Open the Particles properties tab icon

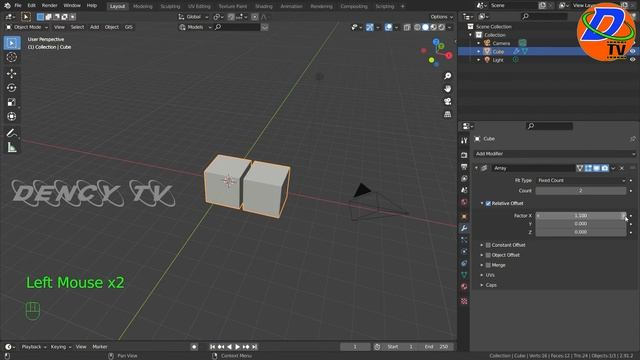pyautogui.click(x=464, y=240)
